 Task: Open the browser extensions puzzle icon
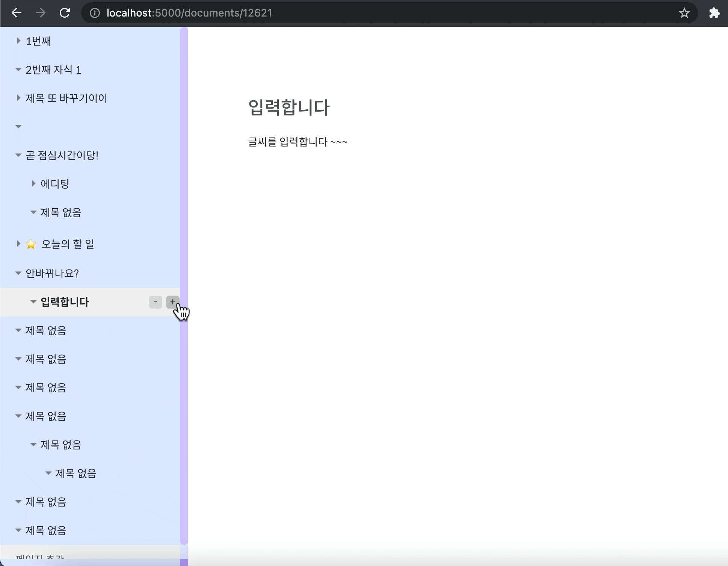714,13
